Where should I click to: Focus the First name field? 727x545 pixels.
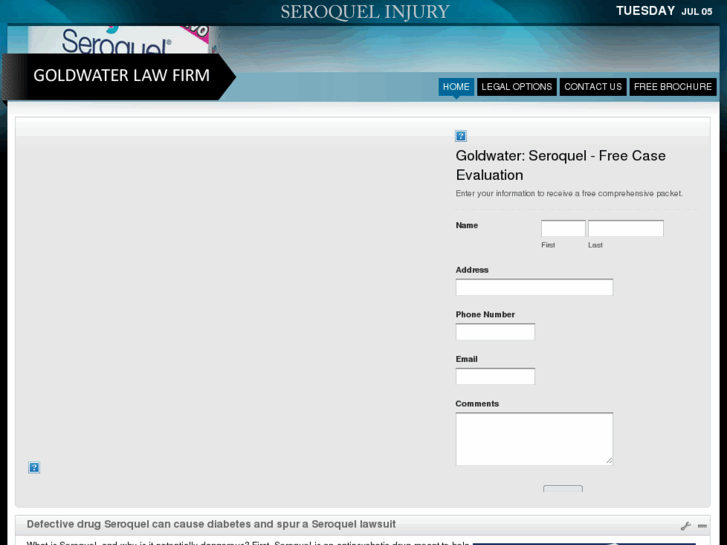coord(563,228)
